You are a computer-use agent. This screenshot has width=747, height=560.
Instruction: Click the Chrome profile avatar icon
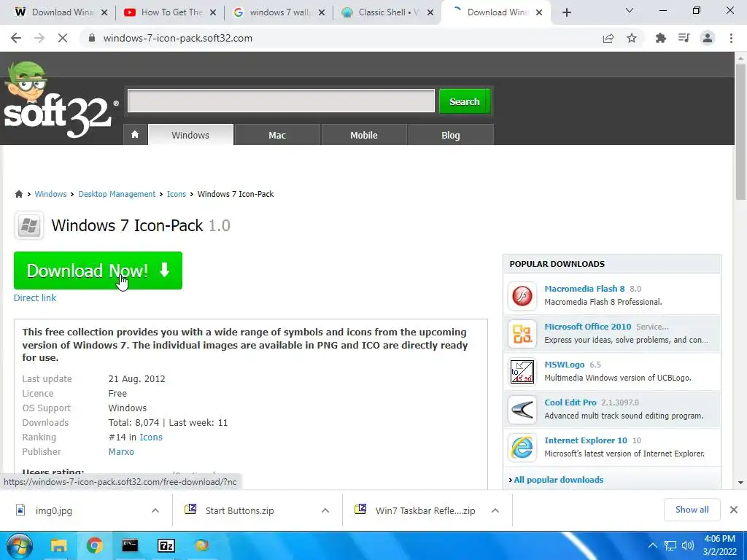pos(708,38)
